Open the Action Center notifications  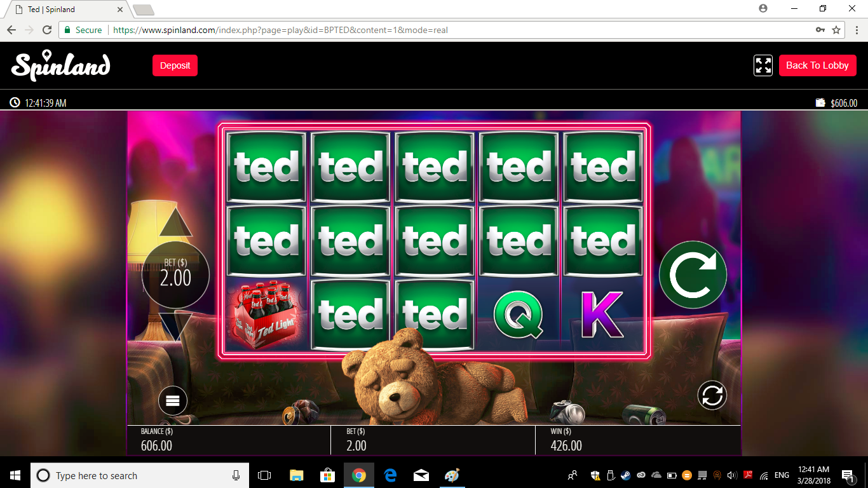[x=848, y=475]
